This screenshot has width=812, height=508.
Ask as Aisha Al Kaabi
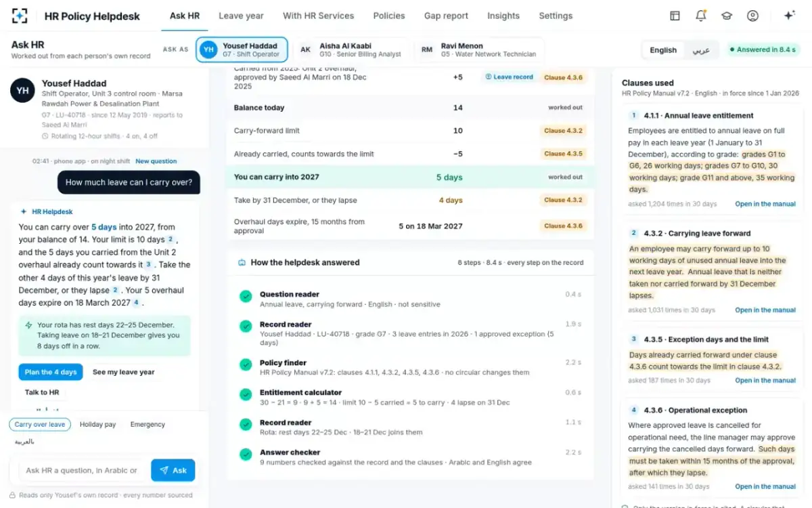tap(351, 49)
